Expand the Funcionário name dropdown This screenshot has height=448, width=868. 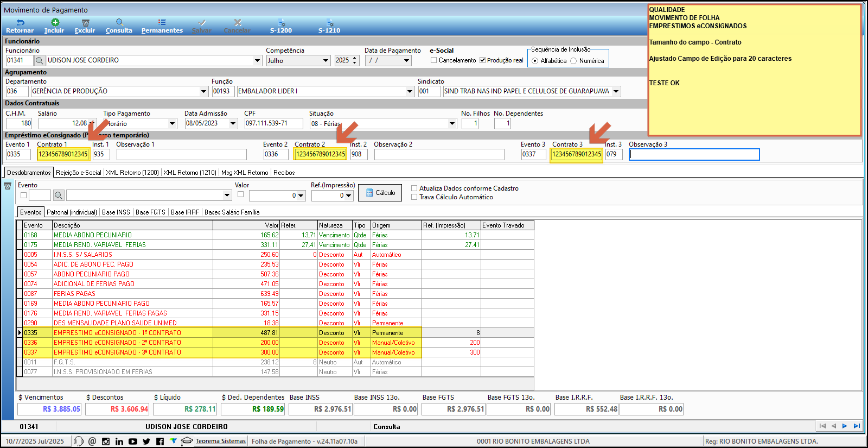tap(258, 60)
